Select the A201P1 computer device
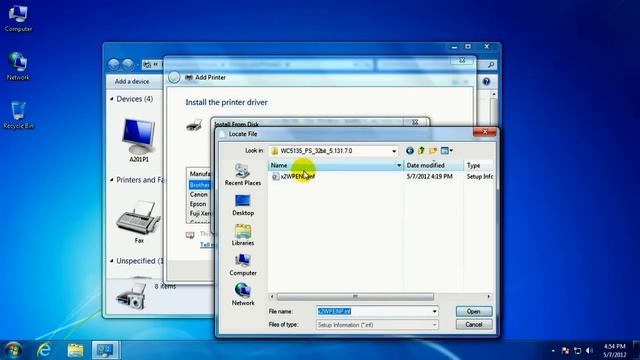The image size is (640, 360). pos(139,140)
